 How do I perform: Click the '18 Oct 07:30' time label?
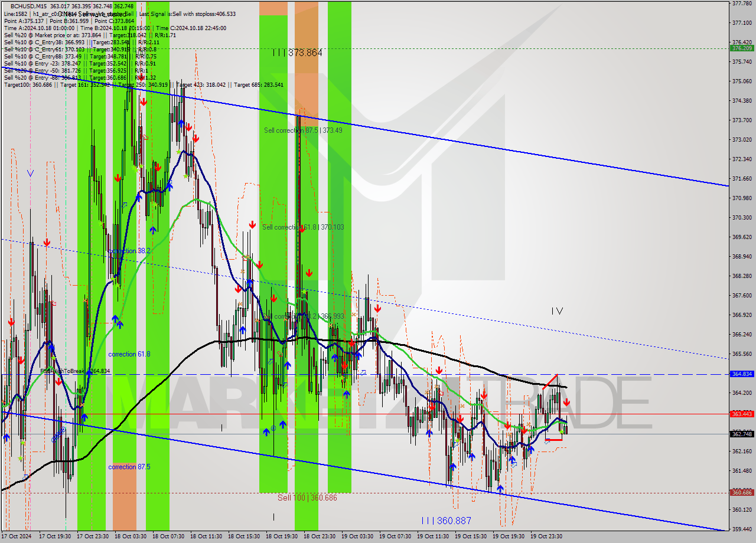[x=168, y=537]
